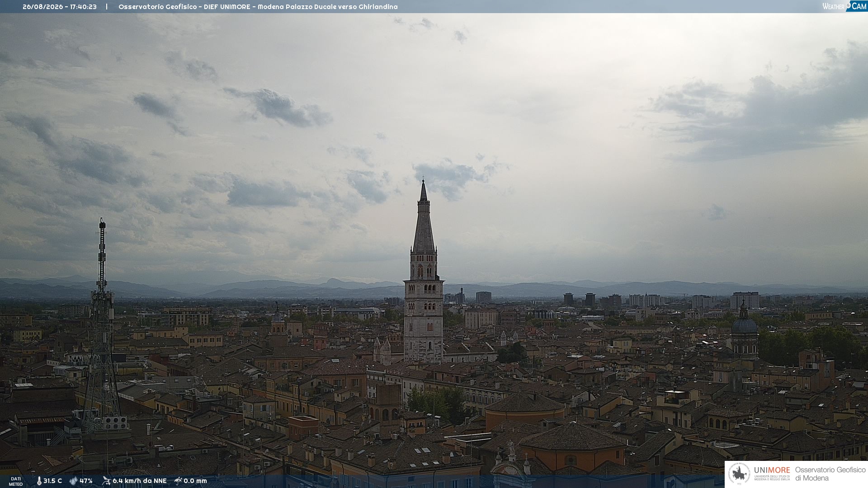Click the 47% humidity value
This screenshot has height=488, width=868.
[x=86, y=481]
